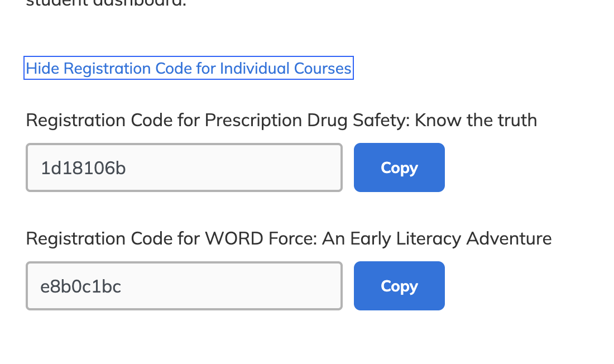
Task: Focus the first registration code text box
Action: 184,167
